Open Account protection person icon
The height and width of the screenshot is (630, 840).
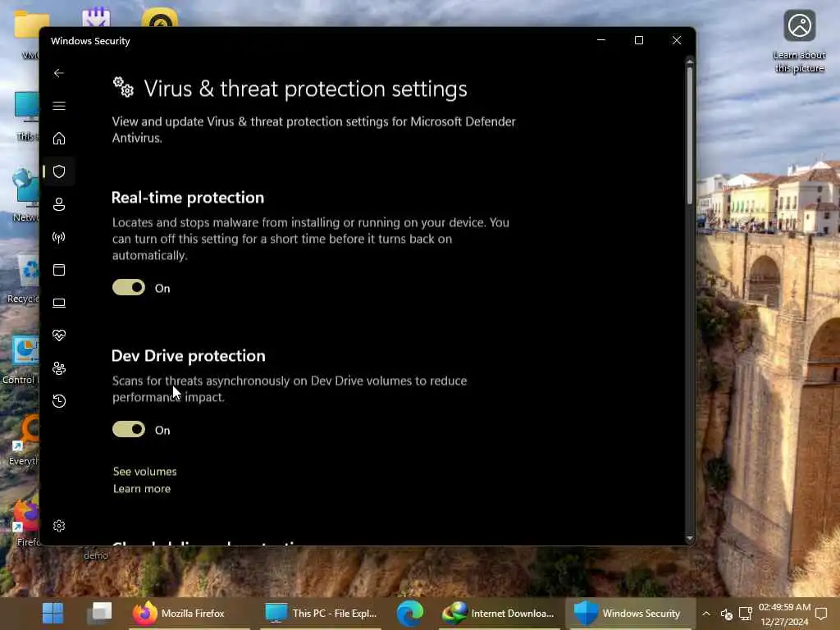(x=59, y=204)
